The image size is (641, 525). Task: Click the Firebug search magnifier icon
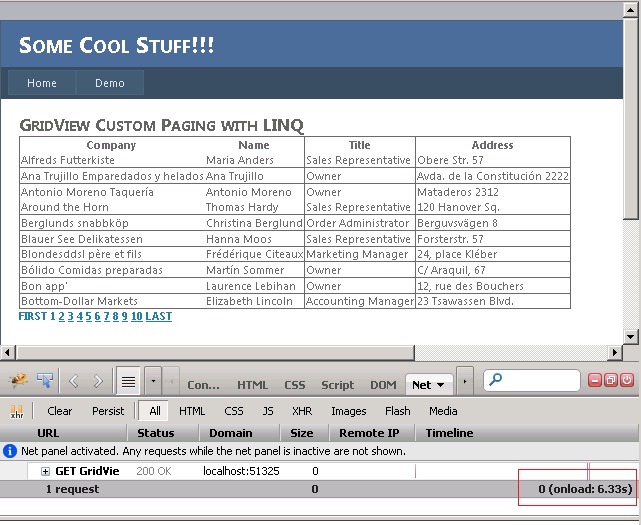pos(495,379)
